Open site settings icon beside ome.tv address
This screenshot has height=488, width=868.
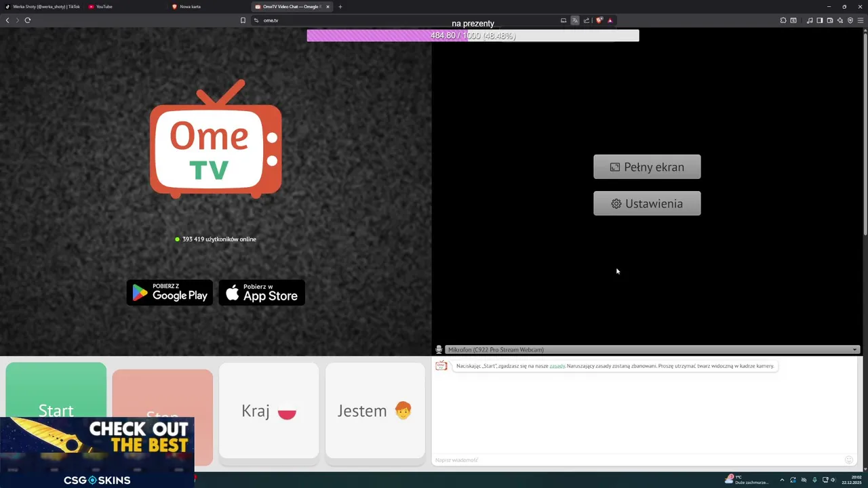coord(256,20)
